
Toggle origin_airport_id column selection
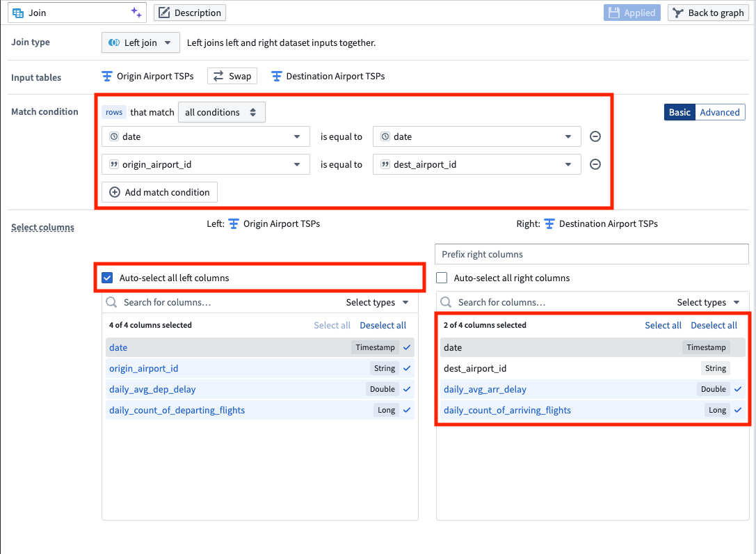pos(260,368)
